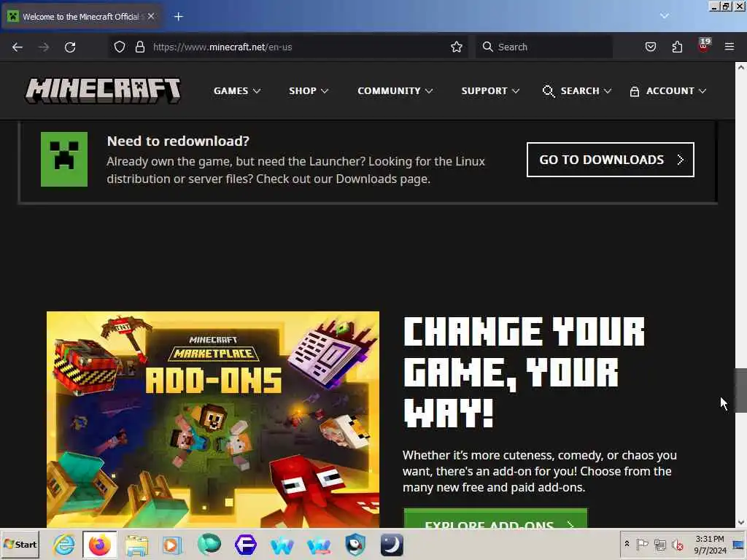Image resolution: width=747 pixels, height=560 pixels.
Task: View site security via the padlock icon
Action: click(140, 47)
